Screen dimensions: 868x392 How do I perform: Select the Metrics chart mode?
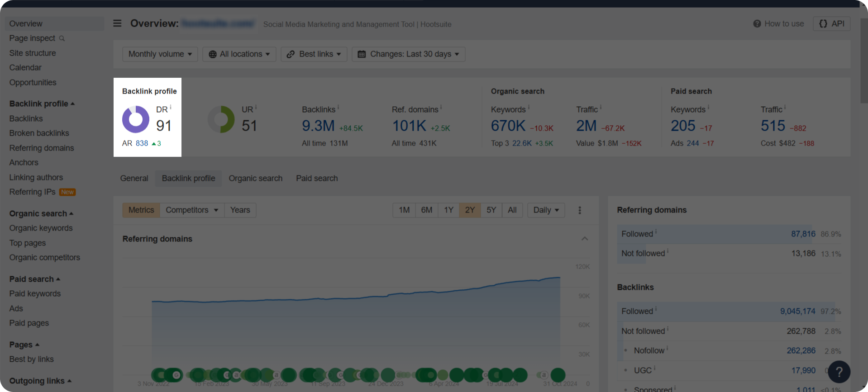pos(141,210)
